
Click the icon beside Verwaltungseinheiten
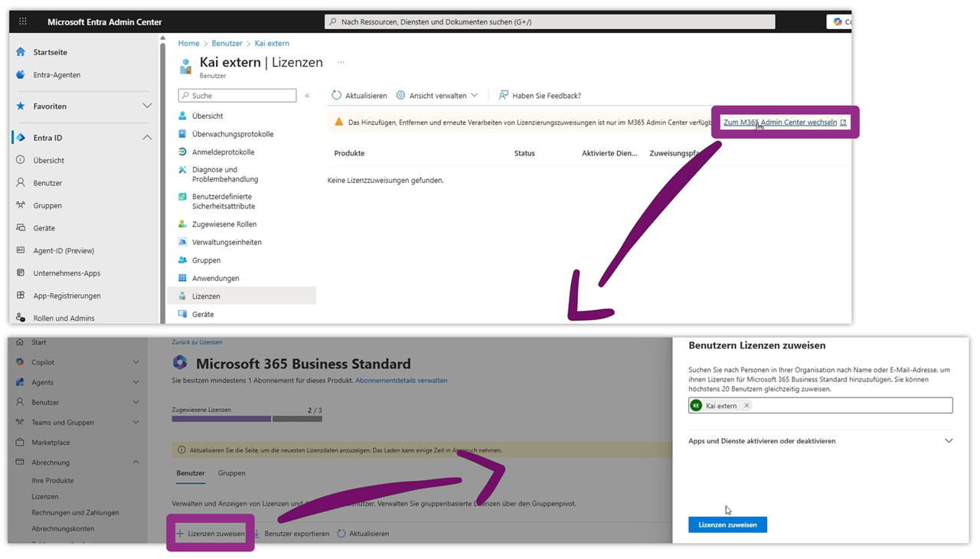182,242
